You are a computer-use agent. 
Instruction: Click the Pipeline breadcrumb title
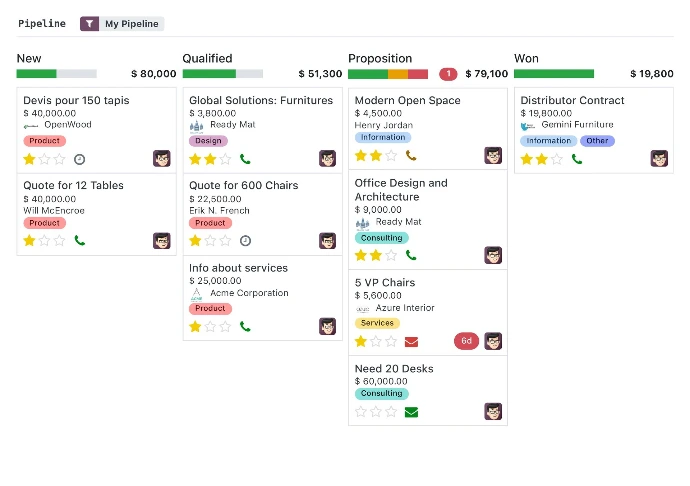pyautogui.click(x=42, y=23)
